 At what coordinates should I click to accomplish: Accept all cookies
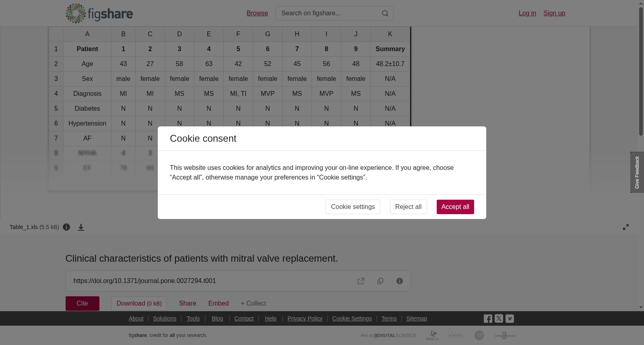pyautogui.click(x=455, y=207)
